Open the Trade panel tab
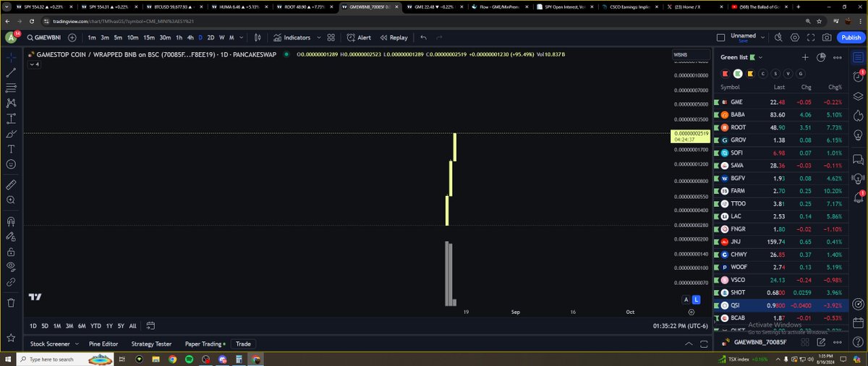The image size is (868, 366). pyautogui.click(x=243, y=344)
